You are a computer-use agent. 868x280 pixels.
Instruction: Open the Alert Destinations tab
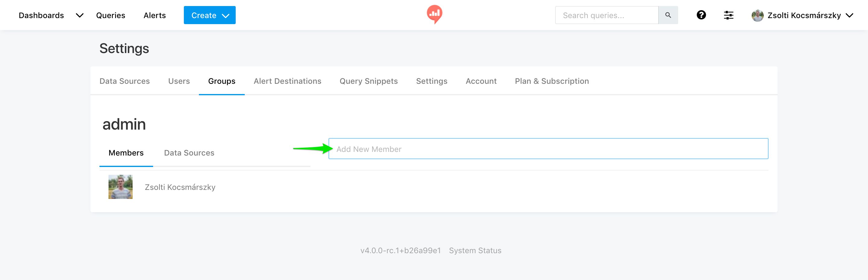coord(287,81)
